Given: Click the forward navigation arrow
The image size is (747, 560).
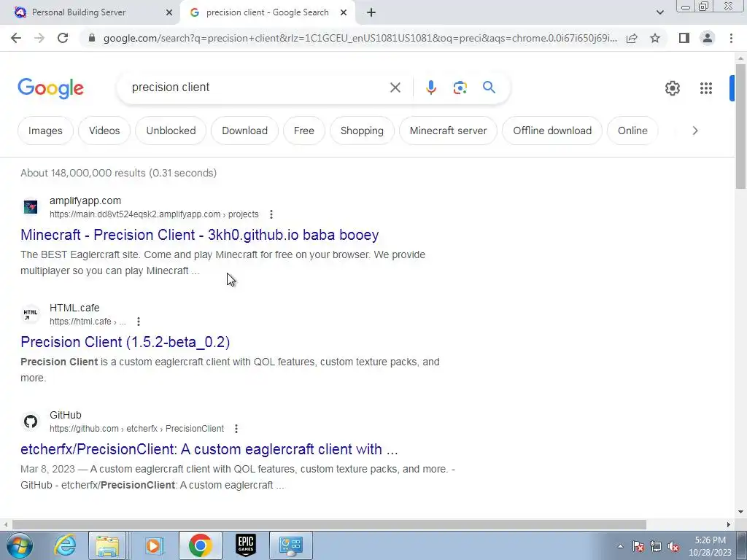Looking at the screenshot, I should [x=39, y=38].
